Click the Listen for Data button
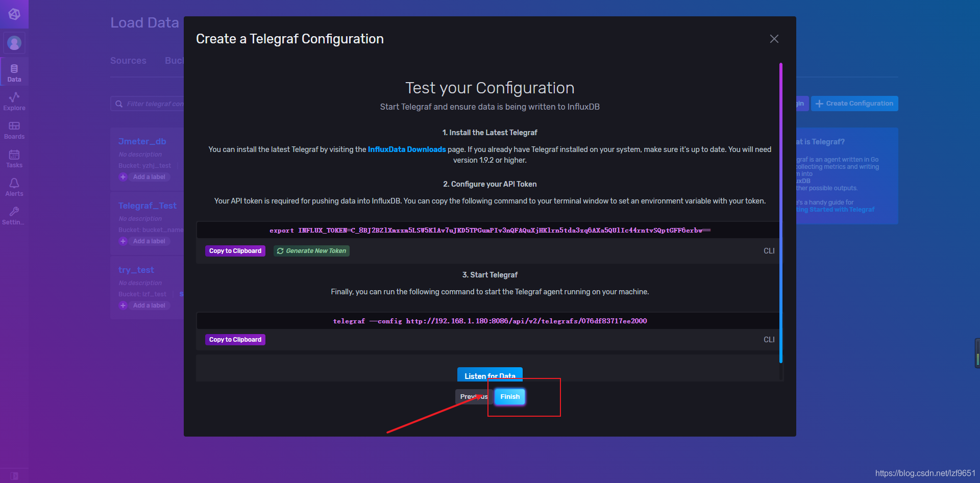The image size is (980, 483). pyautogui.click(x=490, y=375)
